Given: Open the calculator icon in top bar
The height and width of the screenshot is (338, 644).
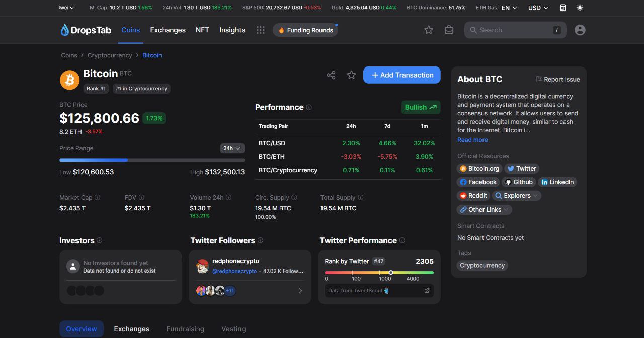Looking at the screenshot, I should (x=563, y=8).
